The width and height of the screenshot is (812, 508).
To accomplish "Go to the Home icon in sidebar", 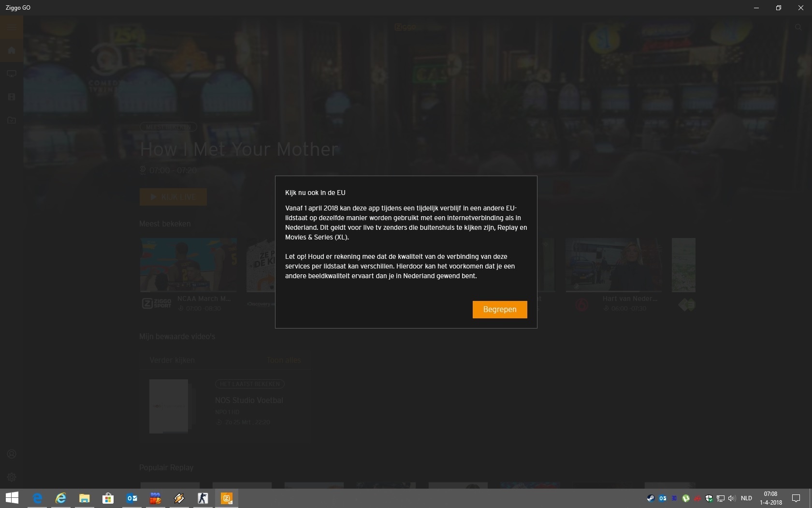I will pos(12,50).
